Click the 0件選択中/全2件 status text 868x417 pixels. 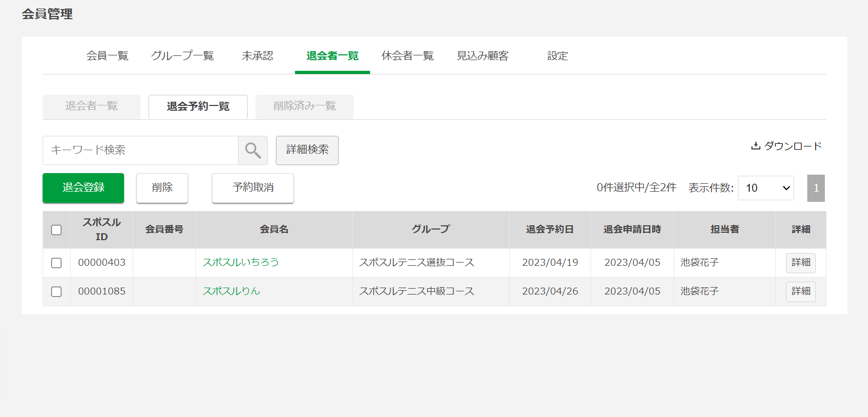pyautogui.click(x=636, y=187)
